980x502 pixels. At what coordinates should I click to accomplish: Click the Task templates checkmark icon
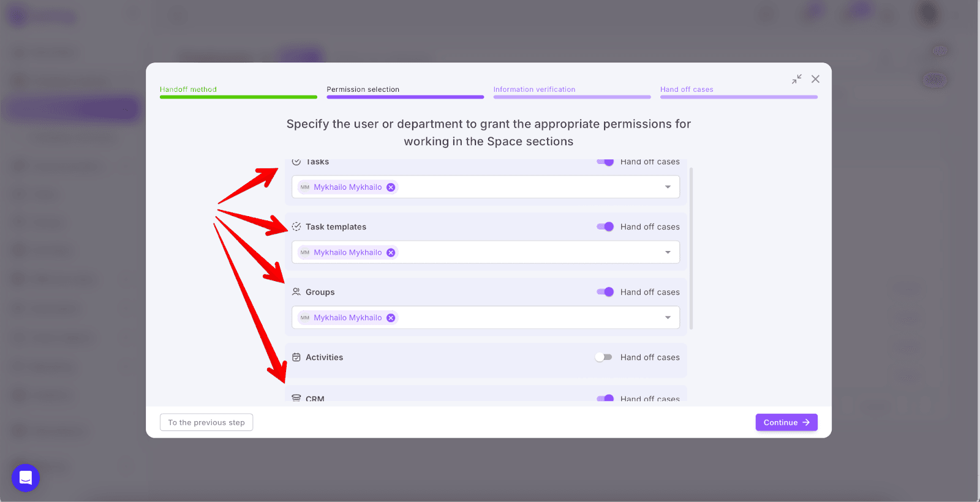click(296, 227)
